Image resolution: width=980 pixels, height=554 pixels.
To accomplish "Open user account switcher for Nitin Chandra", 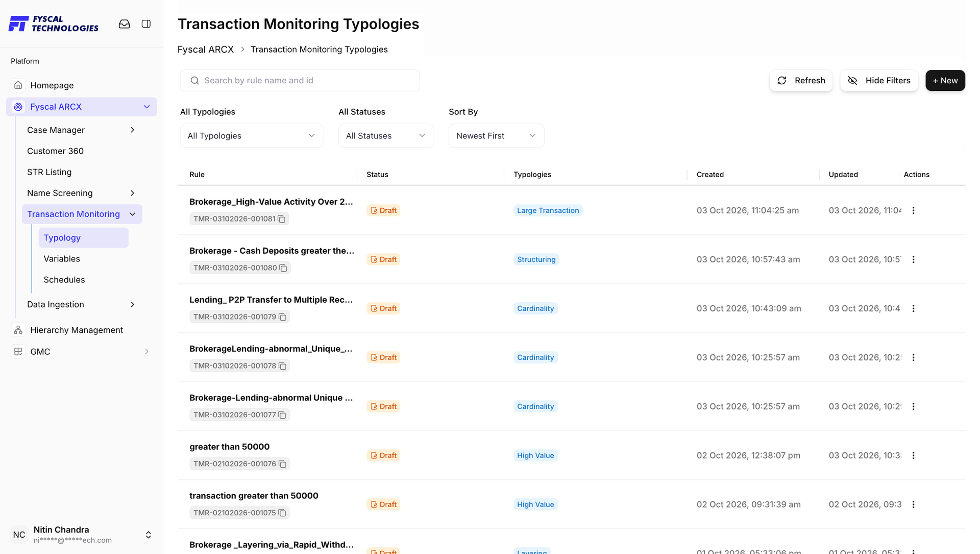I will coord(148,535).
